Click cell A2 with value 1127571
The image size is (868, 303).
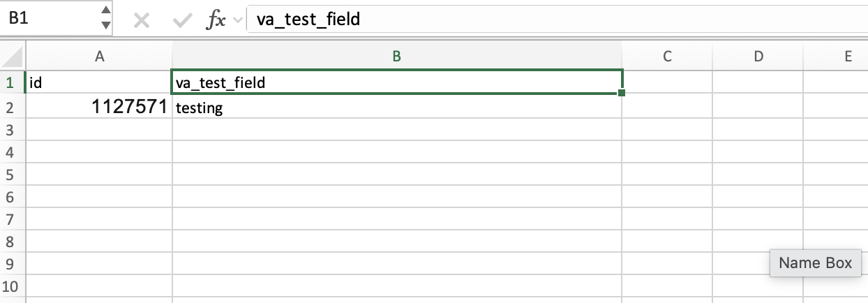point(98,108)
